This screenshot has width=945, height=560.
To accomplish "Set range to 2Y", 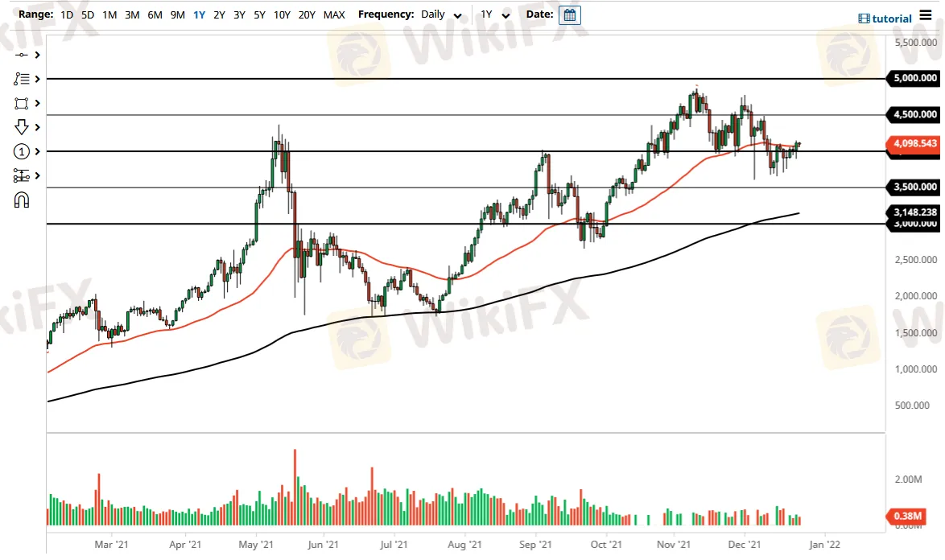I will [220, 14].
